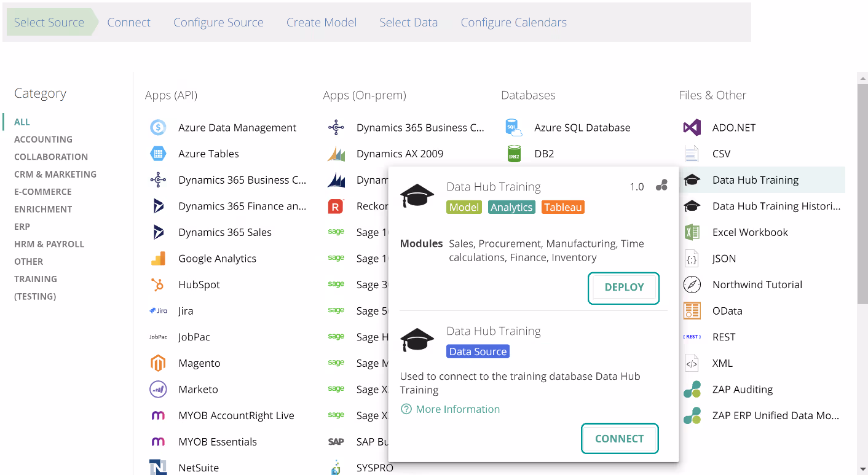The height and width of the screenshot is (475, 868).
Task: Open the NetSuite connector icon
Action: pos(158,467)
